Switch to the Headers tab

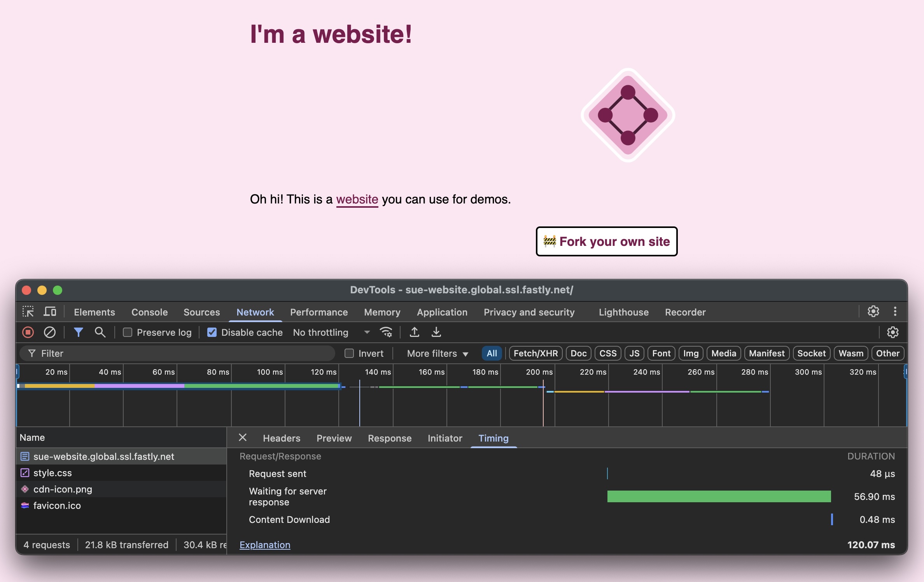282,438
